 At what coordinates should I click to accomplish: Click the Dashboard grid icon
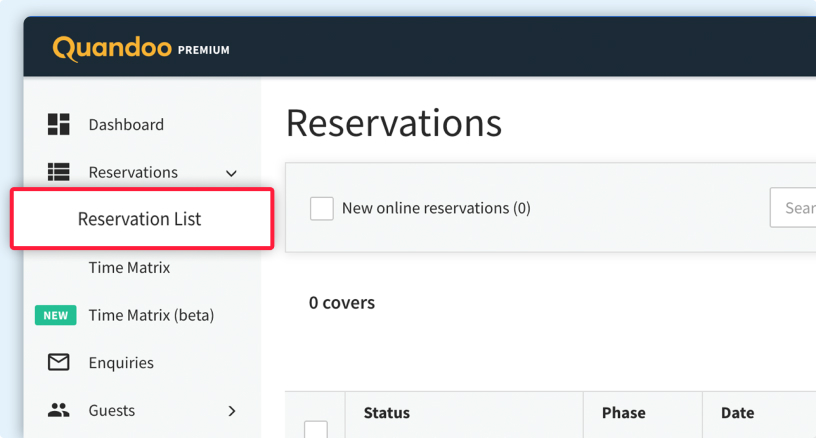point(59,125)
